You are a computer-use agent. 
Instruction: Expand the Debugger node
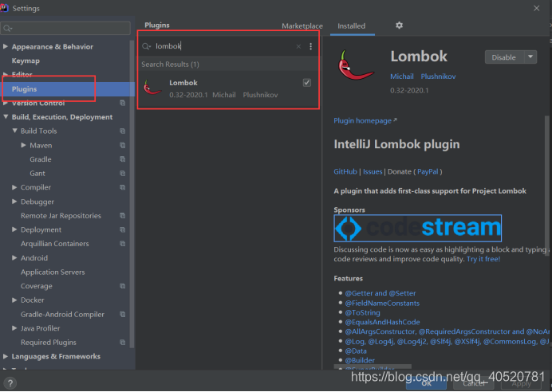tap(14, 202)
